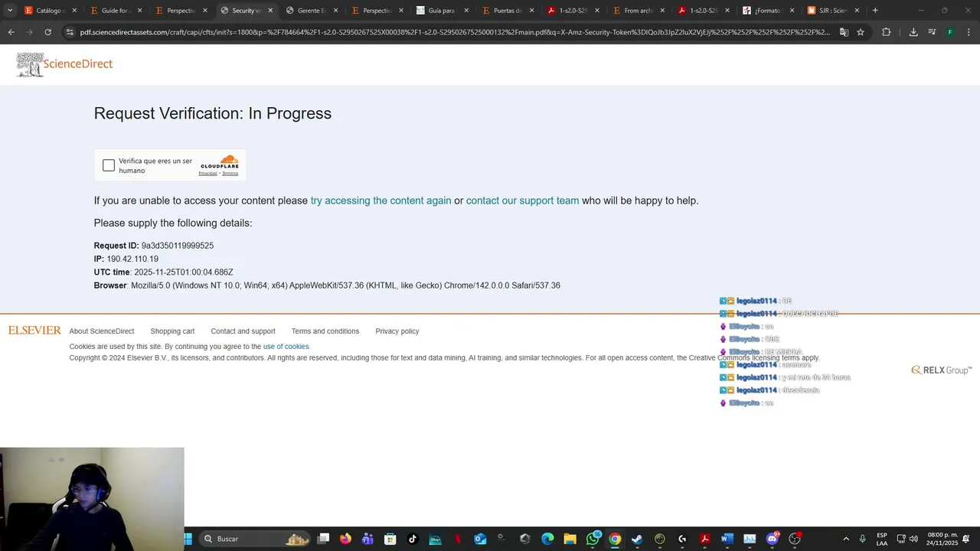980x551 pixels.
Task: Click the Elsevier logo in footer
Action: pyautogui.click(x=34, y=331)
